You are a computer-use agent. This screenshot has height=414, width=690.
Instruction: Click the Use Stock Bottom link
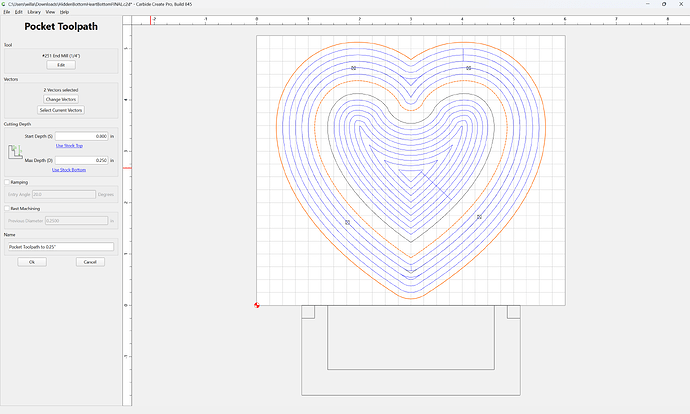point(69,170)
